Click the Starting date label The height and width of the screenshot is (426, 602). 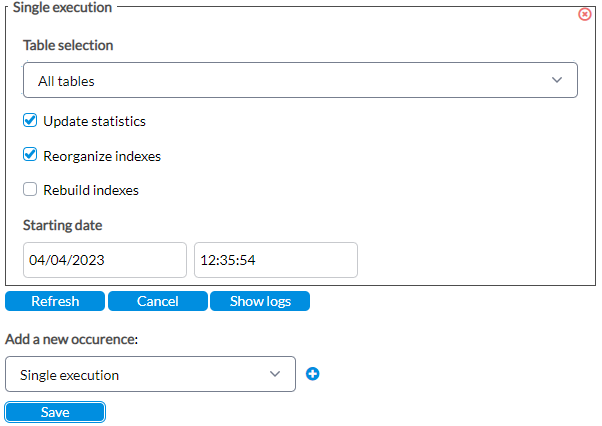tap(63, 225)
